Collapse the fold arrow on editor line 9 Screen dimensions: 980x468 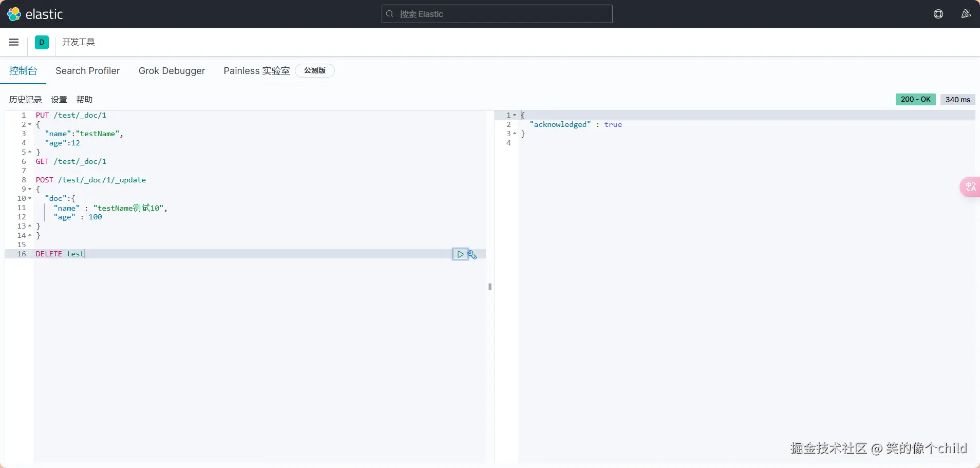click(30, 189)
